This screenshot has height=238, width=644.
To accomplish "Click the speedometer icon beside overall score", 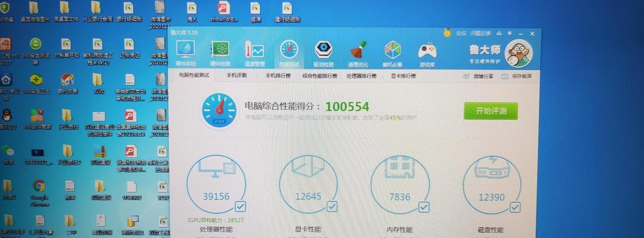I will pos(219,111).
